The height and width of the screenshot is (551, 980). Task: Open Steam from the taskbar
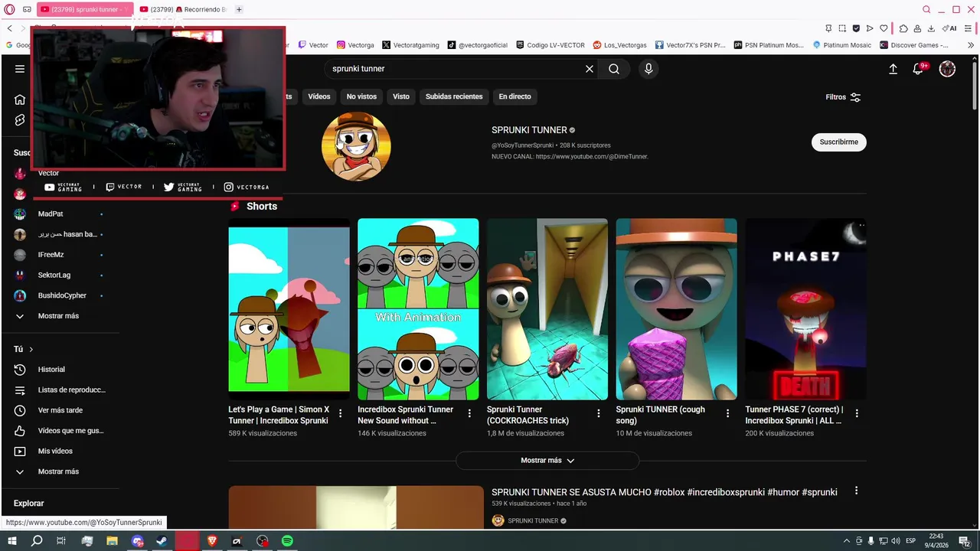tap(162, 541)
